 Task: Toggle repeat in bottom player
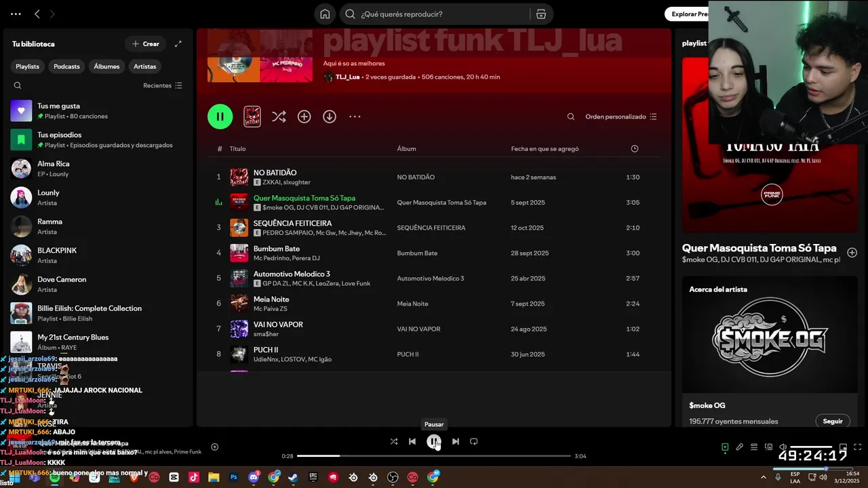[x=474, y=441]
